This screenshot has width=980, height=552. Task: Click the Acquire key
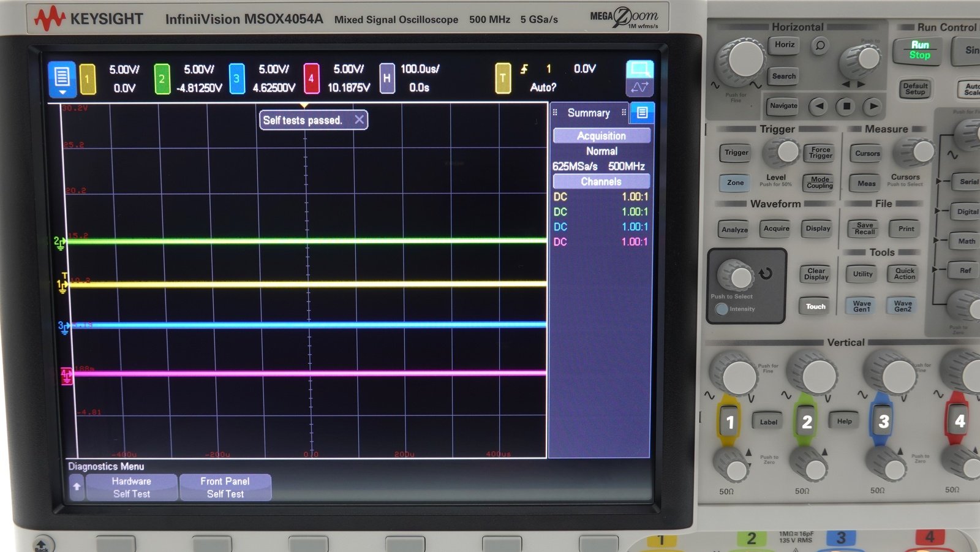point(777,229)
